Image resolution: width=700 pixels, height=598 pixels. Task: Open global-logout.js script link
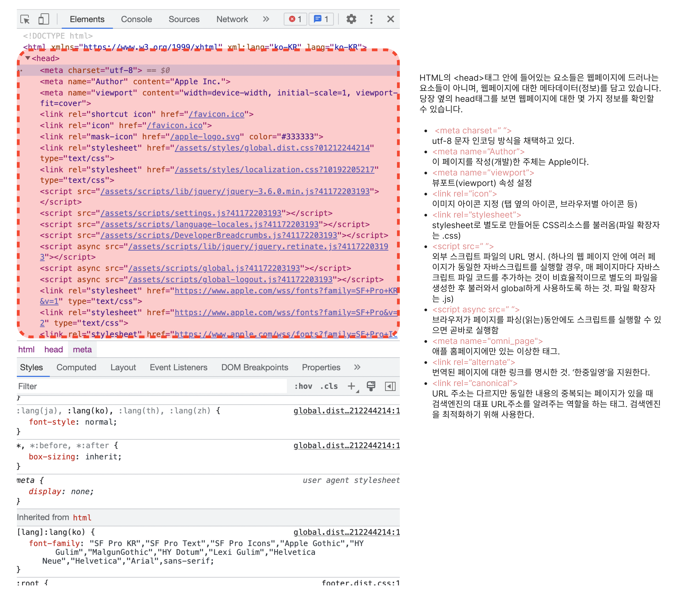230,279
